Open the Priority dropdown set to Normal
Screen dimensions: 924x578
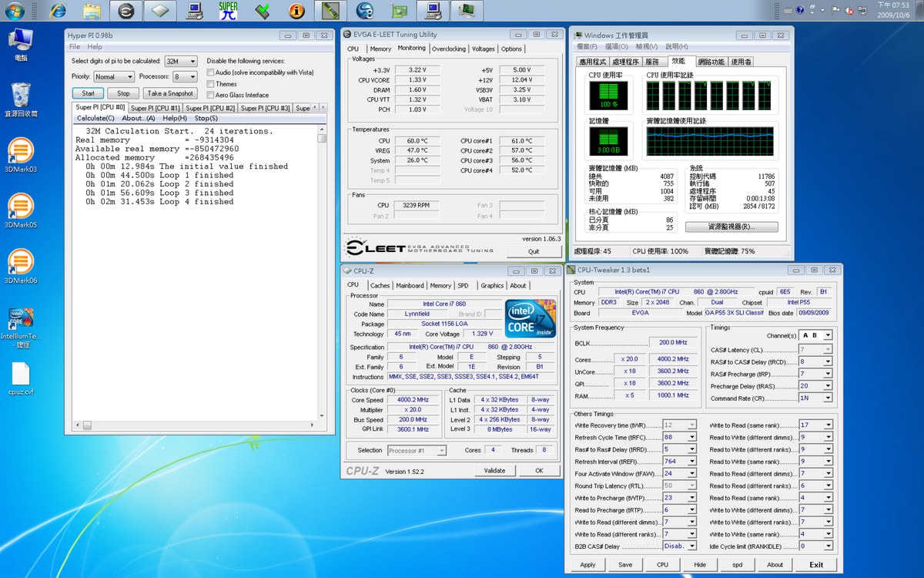[114, 77]
